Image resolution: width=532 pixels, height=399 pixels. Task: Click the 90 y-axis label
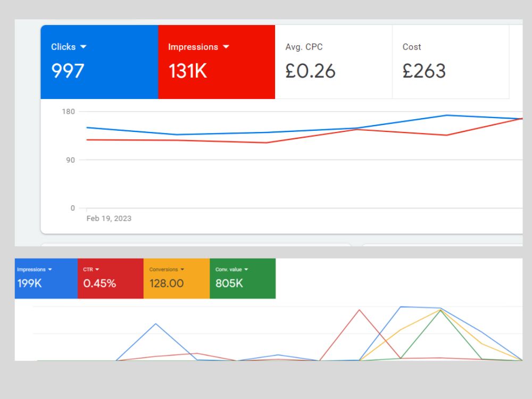(x=70, y=160)
